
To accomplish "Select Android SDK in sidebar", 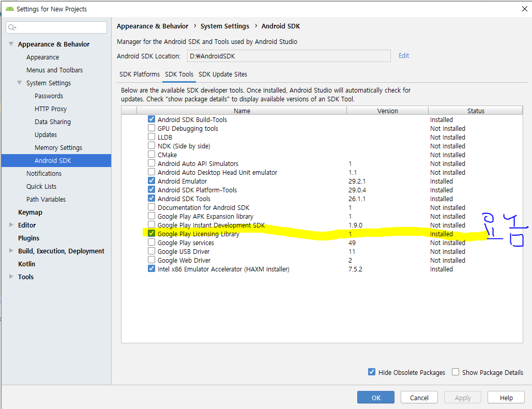I will [56, 160].
